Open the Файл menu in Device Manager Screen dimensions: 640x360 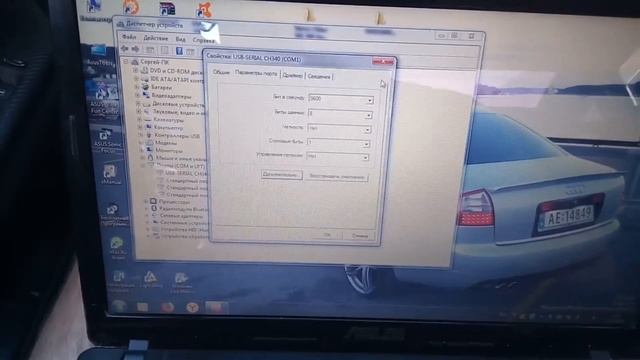pyautogui.click(x=129, y=37)
